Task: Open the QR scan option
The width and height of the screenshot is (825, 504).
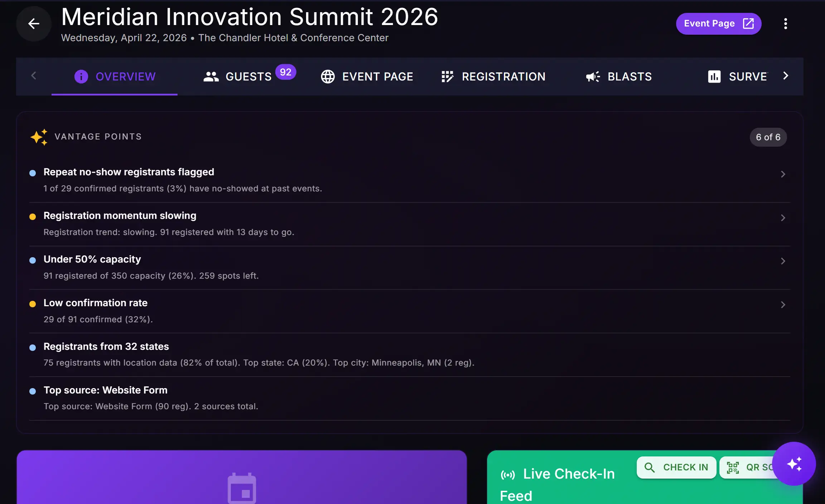Action: [x=751, y=467]
